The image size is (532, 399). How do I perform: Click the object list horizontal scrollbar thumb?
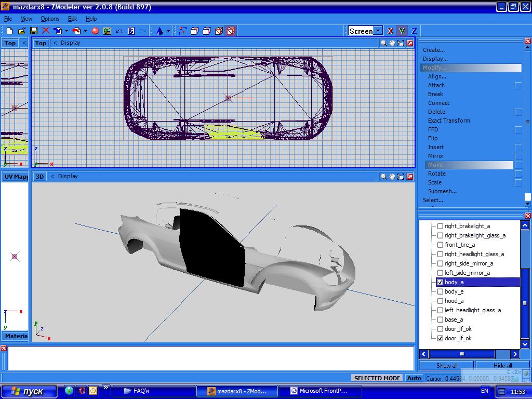point(461,354)
